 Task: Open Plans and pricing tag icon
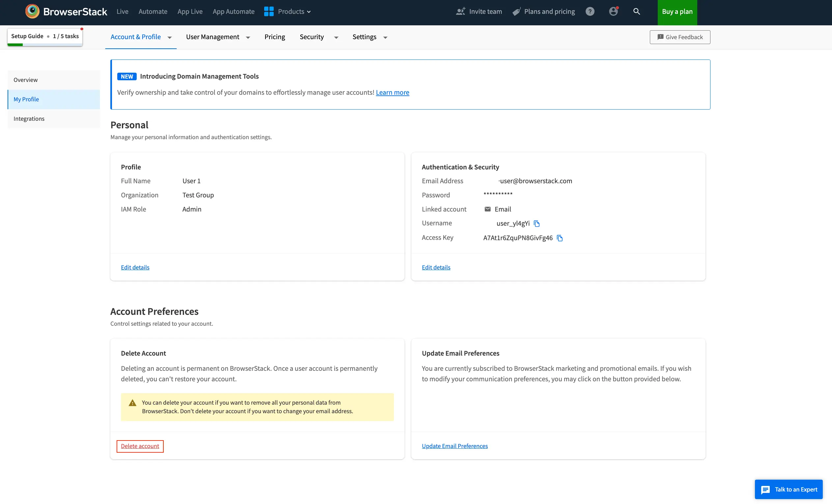516,12
